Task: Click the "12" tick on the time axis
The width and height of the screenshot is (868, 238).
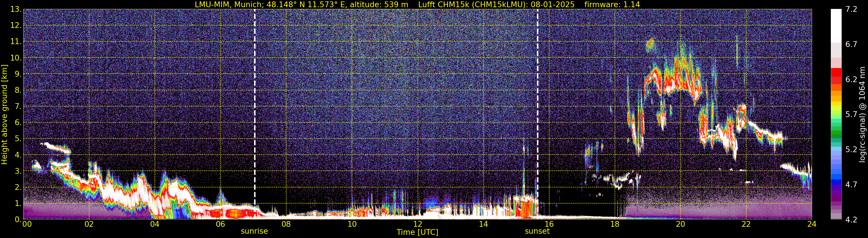Action: pyautogui.click(x=417, y=224)
